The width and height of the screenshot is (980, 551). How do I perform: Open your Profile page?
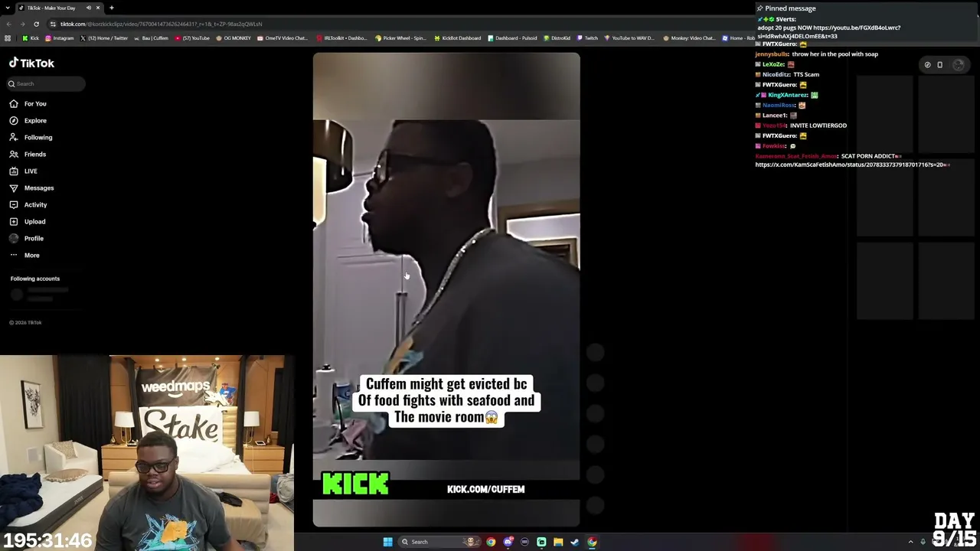[26, 239]
